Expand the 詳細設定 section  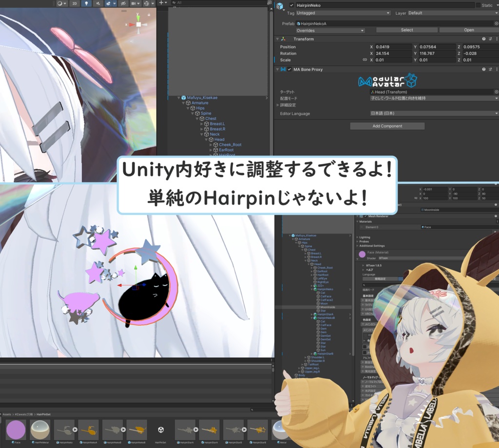pos(277,105)
